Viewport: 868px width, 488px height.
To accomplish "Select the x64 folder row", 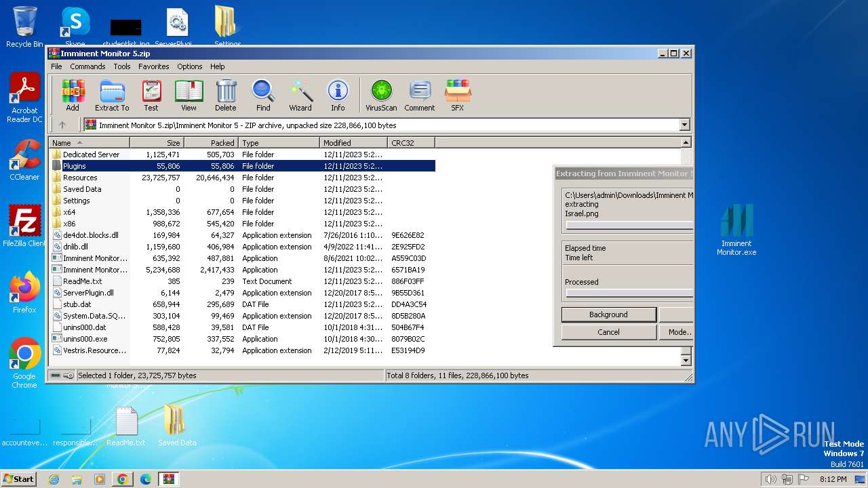I will click(x=242, y=212).
